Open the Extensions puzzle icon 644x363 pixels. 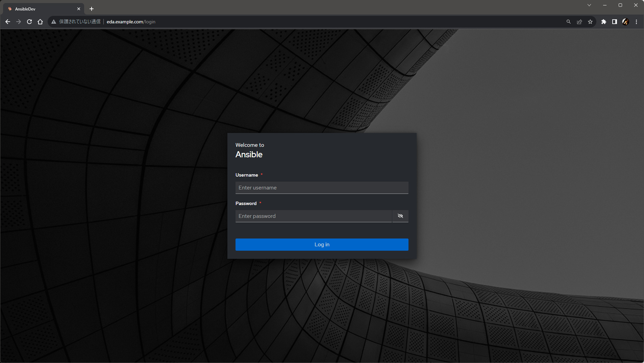coord(604,21)
